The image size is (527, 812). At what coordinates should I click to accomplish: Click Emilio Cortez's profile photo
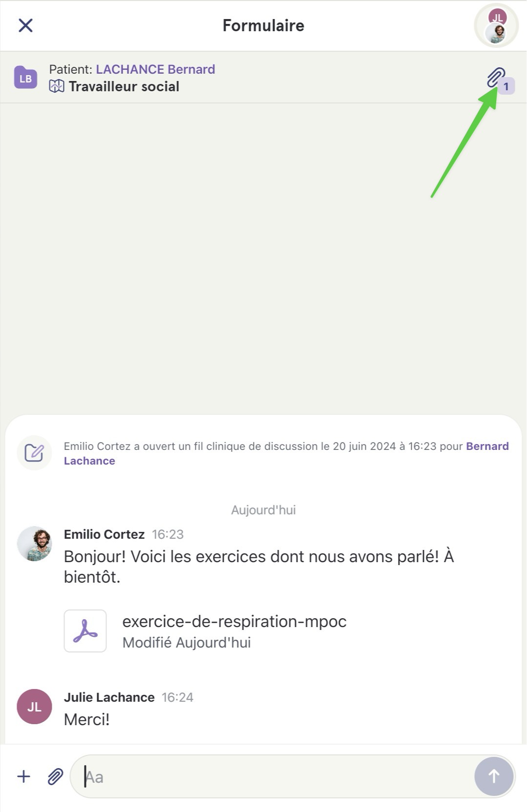point(34,544)
